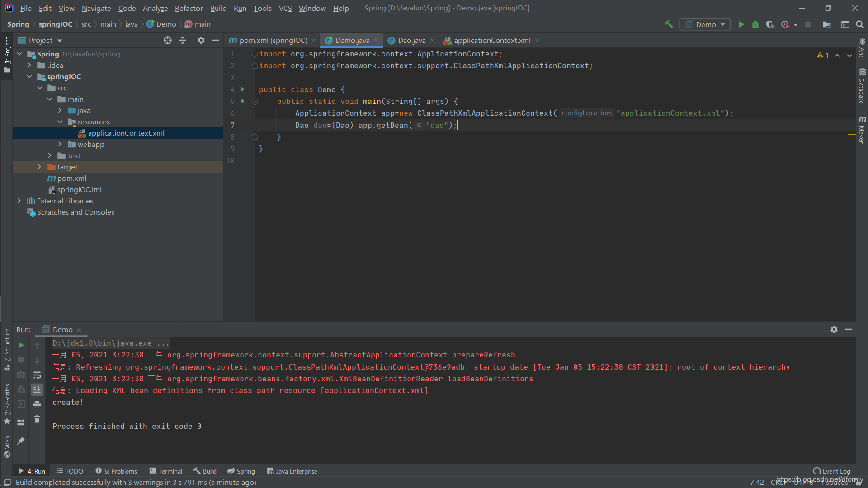Click the Run Anything icon in toolbar
Viewport: 868px width, 488px height.
845,24
